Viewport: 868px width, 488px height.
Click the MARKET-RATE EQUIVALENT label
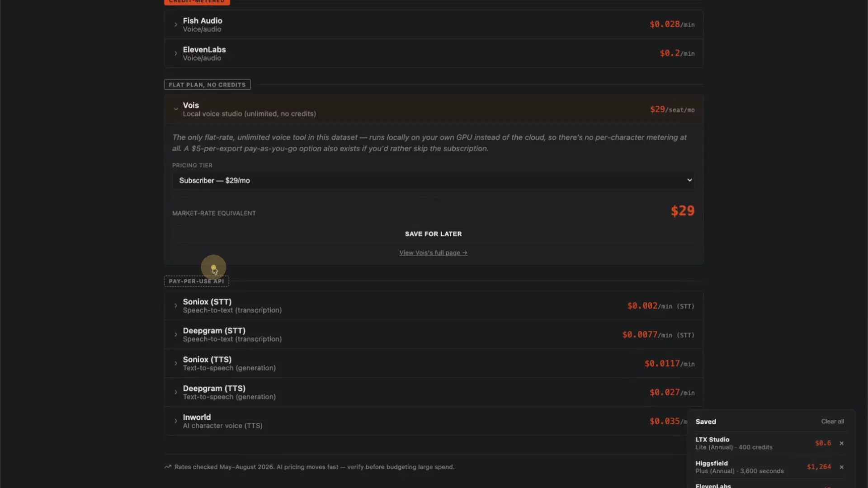[x=214, y=213]
